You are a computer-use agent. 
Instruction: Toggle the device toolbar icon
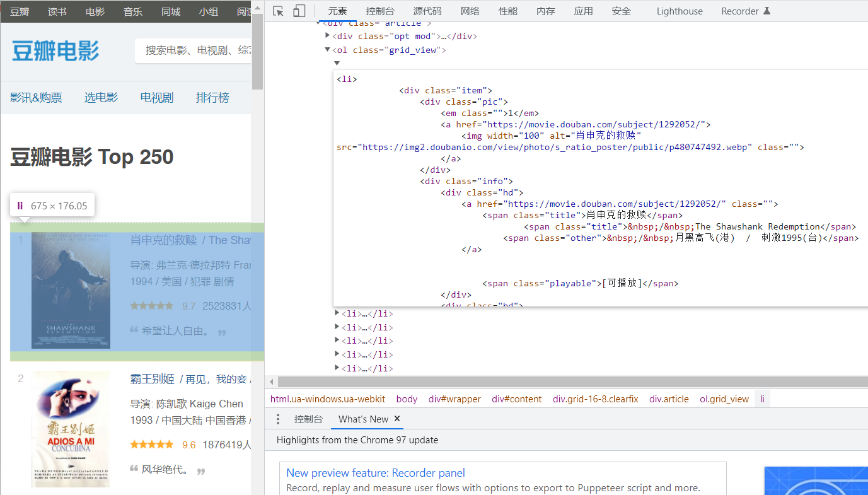pyautogui.click(x=299, y=11)
